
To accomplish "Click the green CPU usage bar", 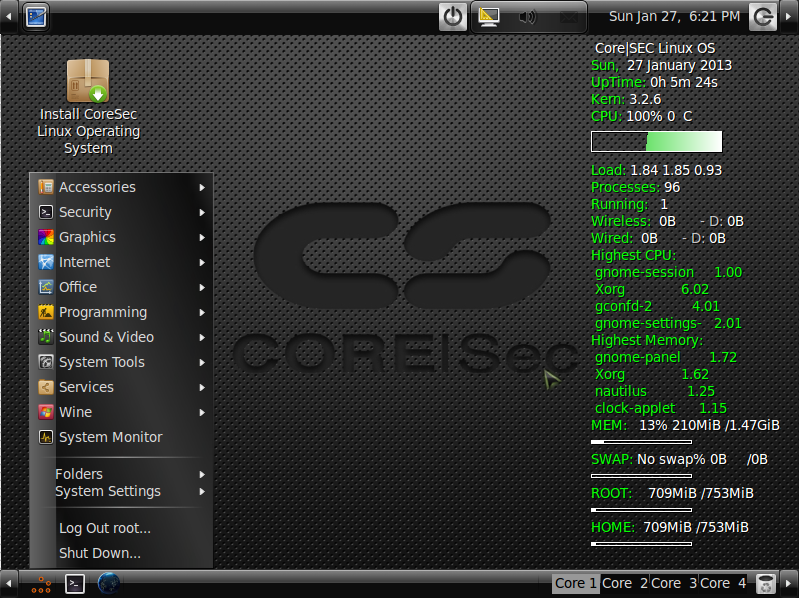I will click(656, 142).
